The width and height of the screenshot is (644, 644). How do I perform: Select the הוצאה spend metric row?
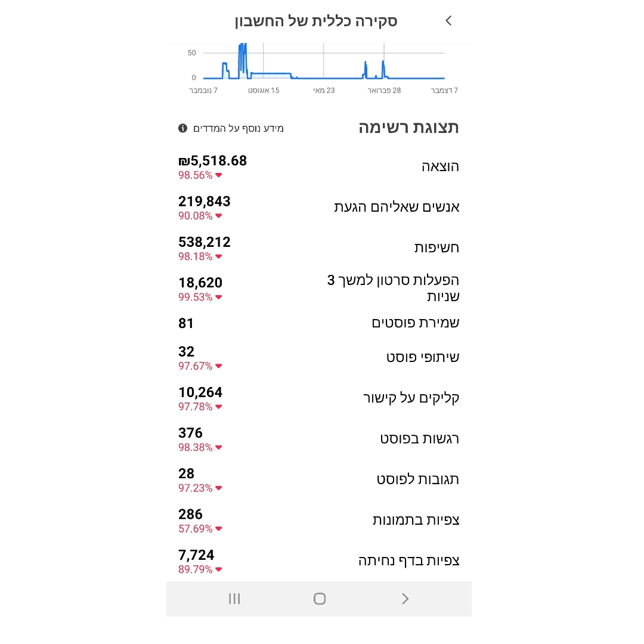(x=318, y=167)
